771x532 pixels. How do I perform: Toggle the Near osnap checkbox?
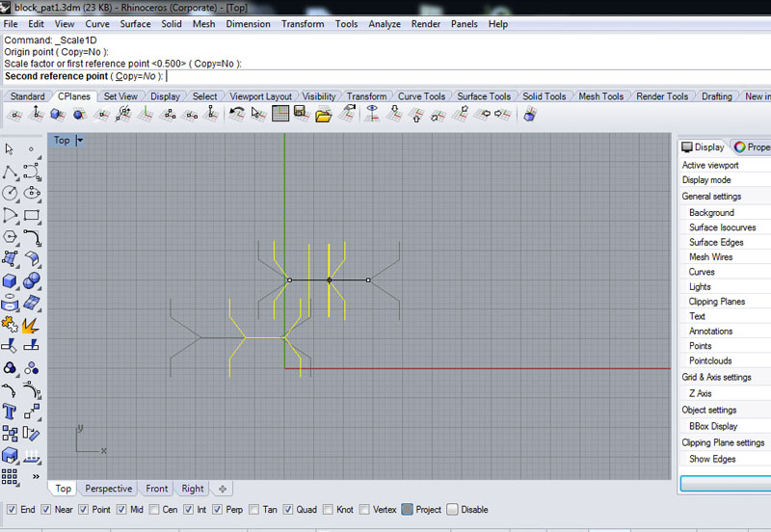45,510
